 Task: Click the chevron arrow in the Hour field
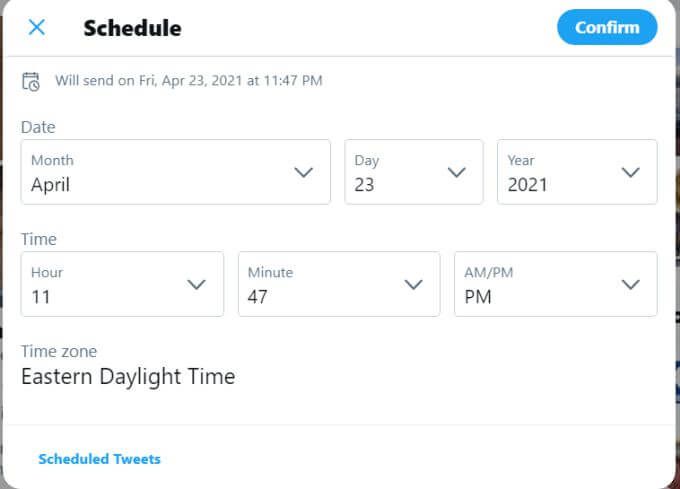pos(196,284)
